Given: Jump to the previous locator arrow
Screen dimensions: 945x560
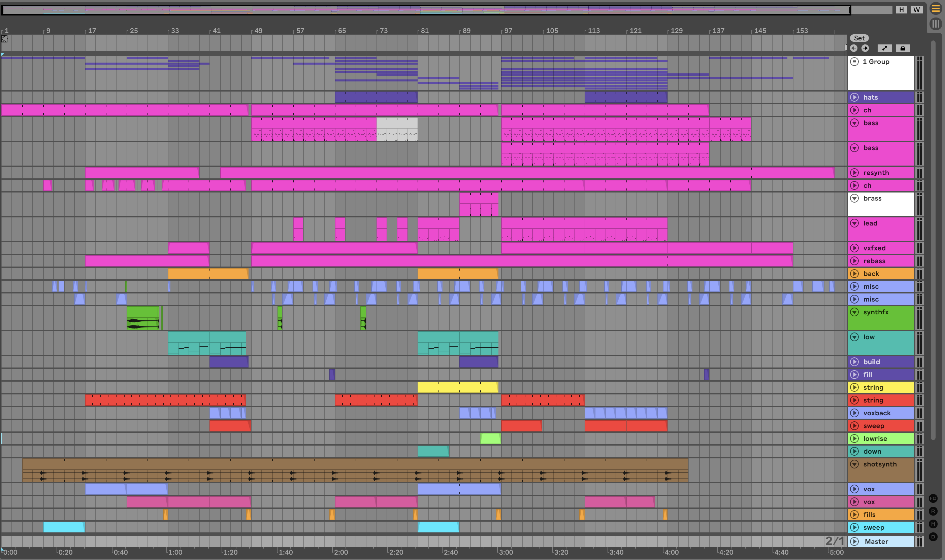Looking at the screenshot, I should (854, 48).
